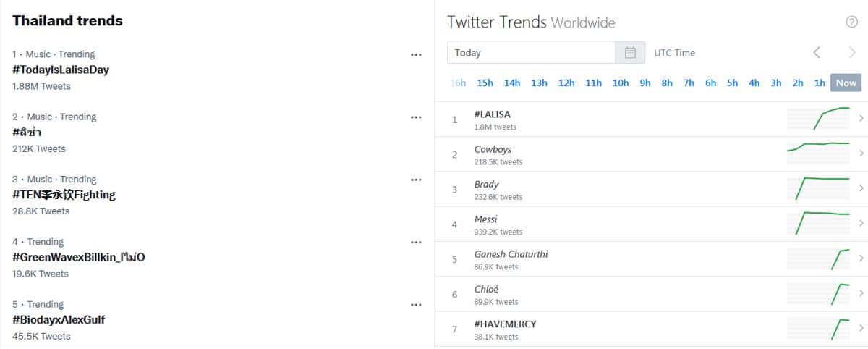Select the Now time tab
The width and height of the screenshot is (868, 349).
click(x=846, y=83)
